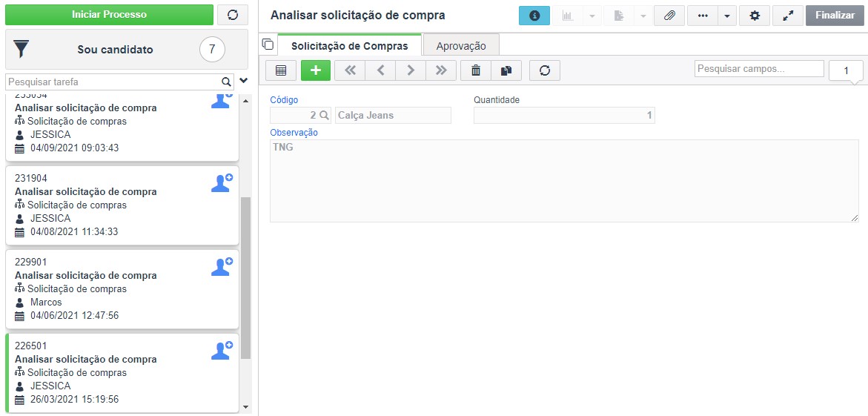Click the Observação text area with TNG
The image size is (868, 416).
(564, 181)
